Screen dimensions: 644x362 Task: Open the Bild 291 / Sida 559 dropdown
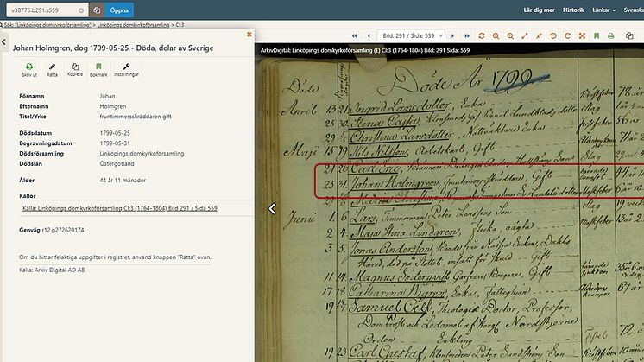(x=410, y=35)
